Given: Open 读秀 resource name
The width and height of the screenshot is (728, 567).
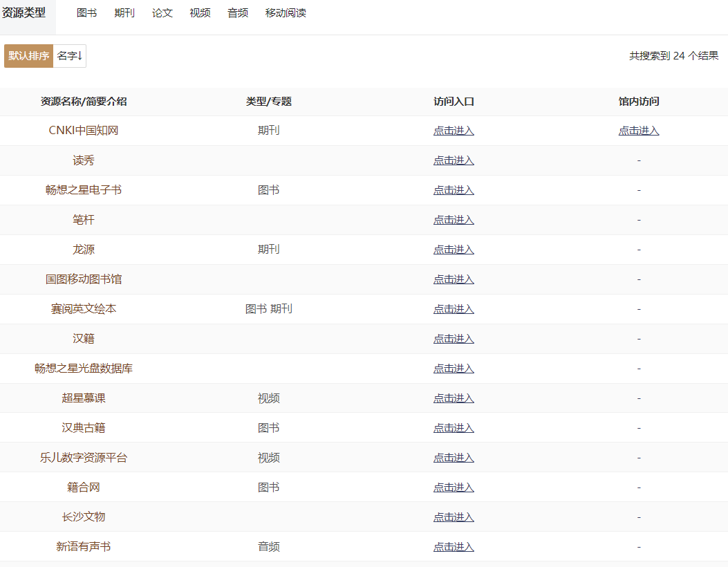Looking at the screenshot, I should [x=84, y=160].
